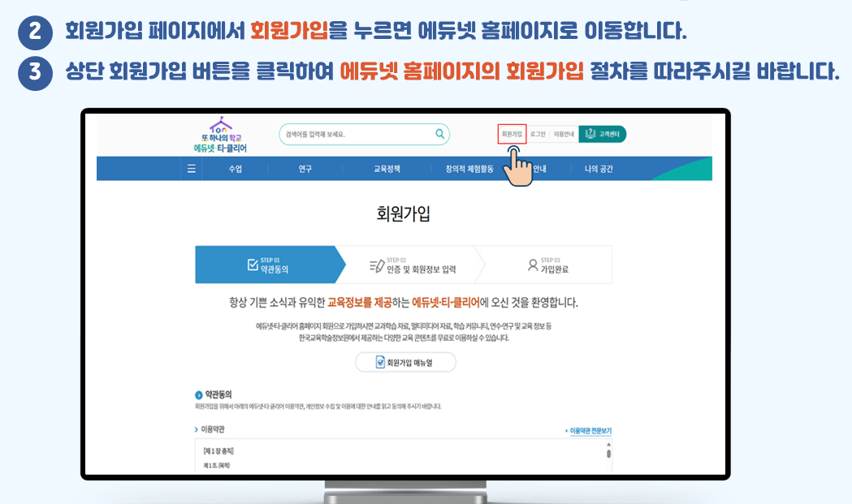
Task: Open the 이용약관 전문보기 link
Action: click(589, 431)
